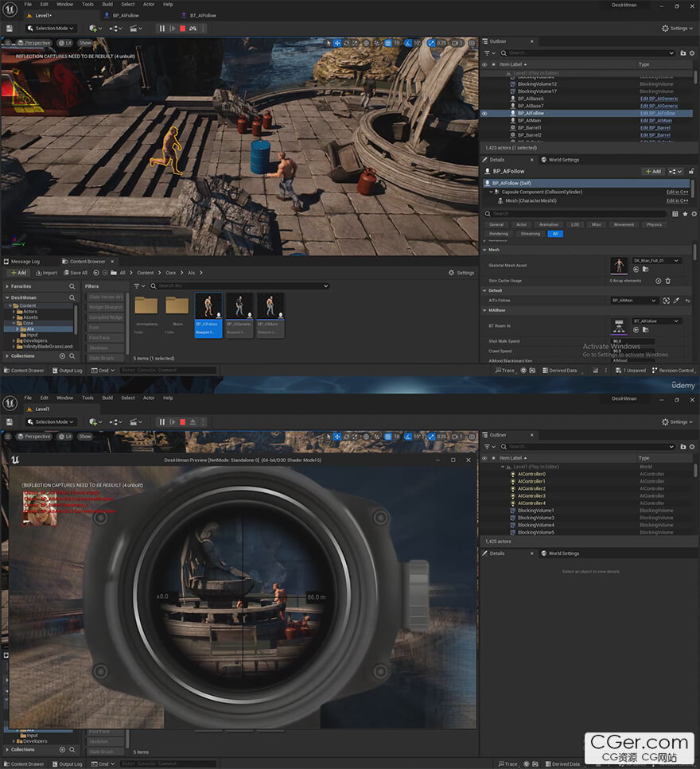Collapse the Mesh section in Details
This screenshot has width=700, height=769.
tap(484, 251)
